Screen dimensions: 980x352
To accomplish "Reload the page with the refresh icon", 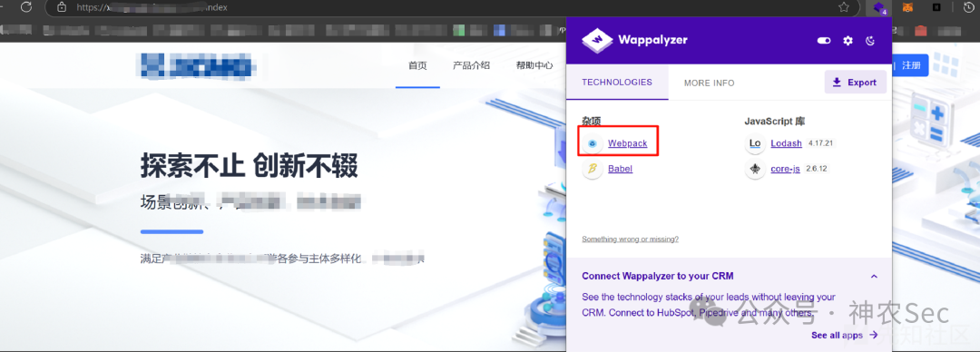I will [27, 7].
